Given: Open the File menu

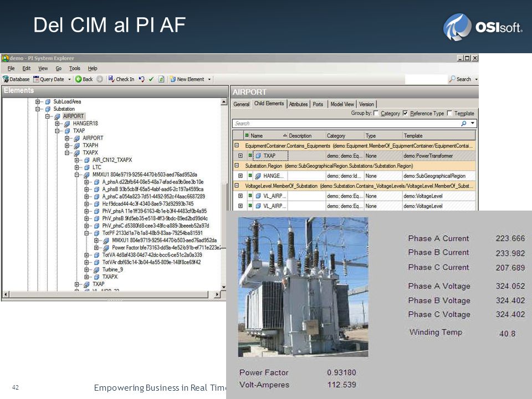Looking at the screenshot, I should (x=11, y=68).
